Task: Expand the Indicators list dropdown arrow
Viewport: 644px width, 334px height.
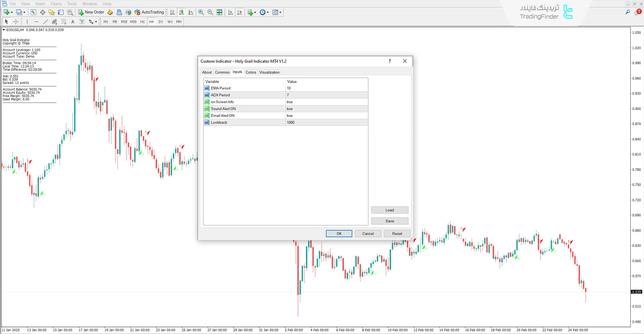Action: pos(255,12)
